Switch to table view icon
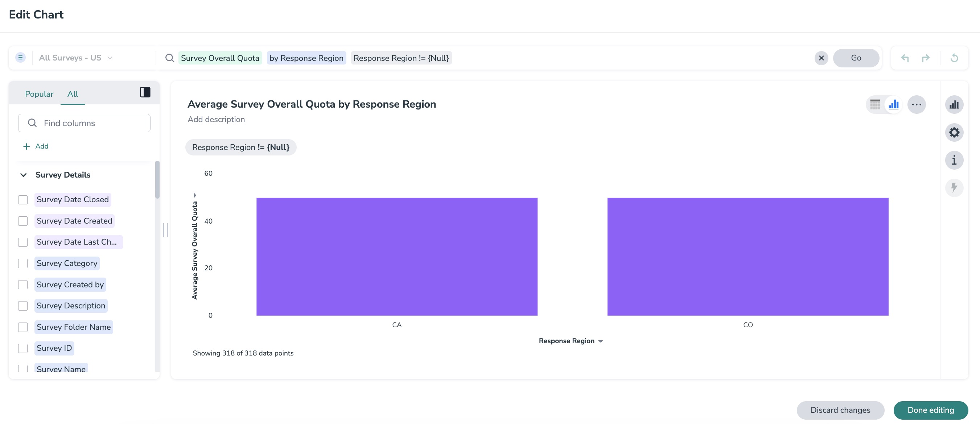 (x=874, y=105)
